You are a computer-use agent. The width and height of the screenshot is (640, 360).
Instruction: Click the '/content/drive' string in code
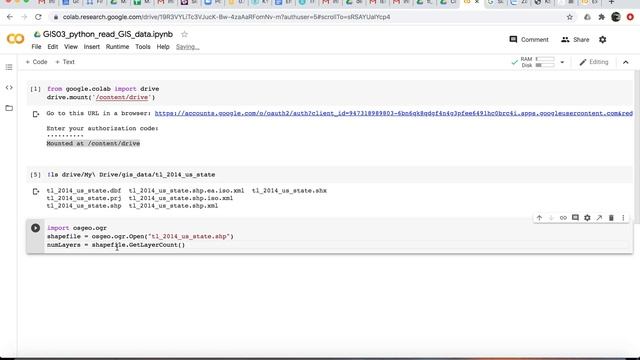tap(122, 98)
